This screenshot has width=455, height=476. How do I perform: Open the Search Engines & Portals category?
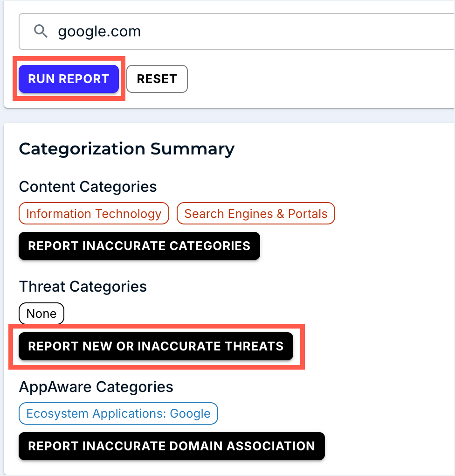(x=255, y=213)
